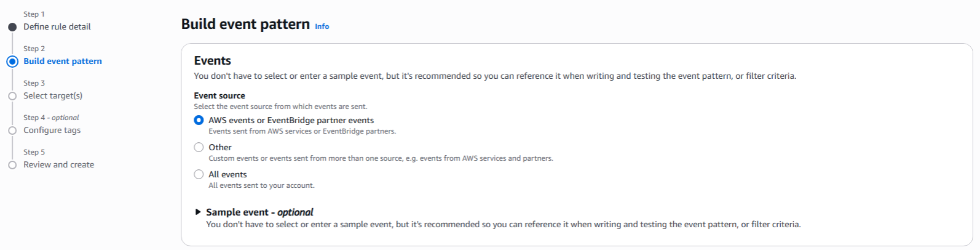980x250 pixels.
Task: Navigate to Configure tags step
Action: click(52, 131)
